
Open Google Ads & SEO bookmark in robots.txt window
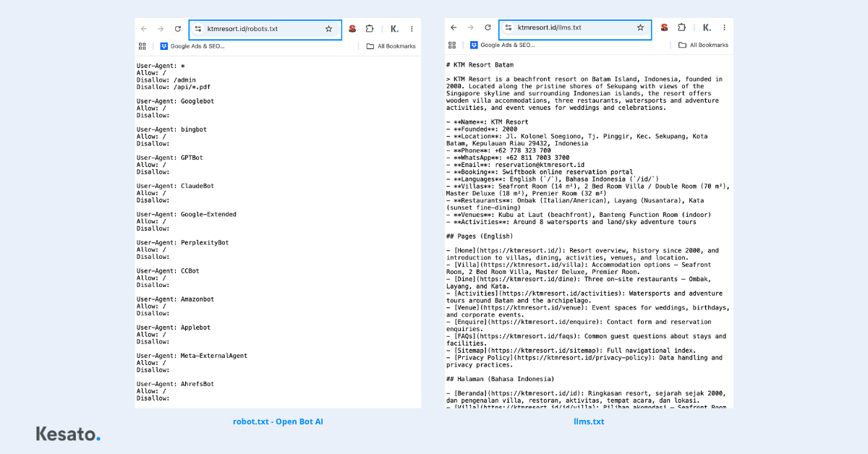192,46
